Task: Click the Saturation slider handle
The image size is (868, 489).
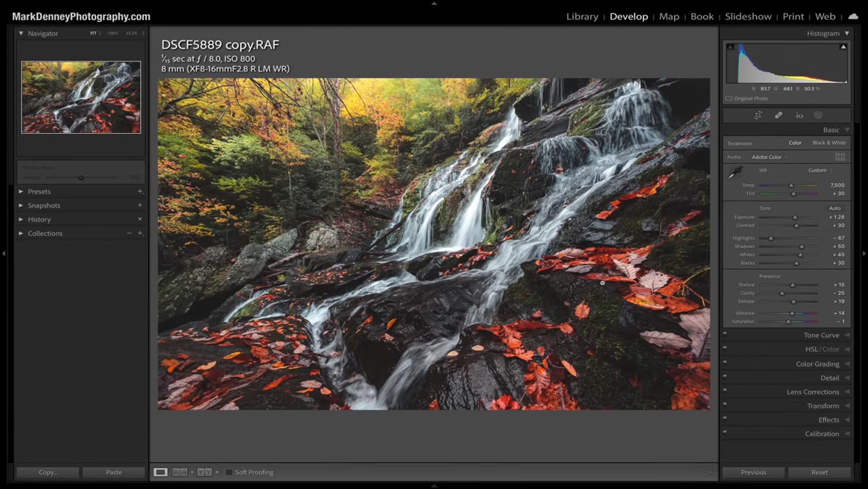Action: coord(788,321)
